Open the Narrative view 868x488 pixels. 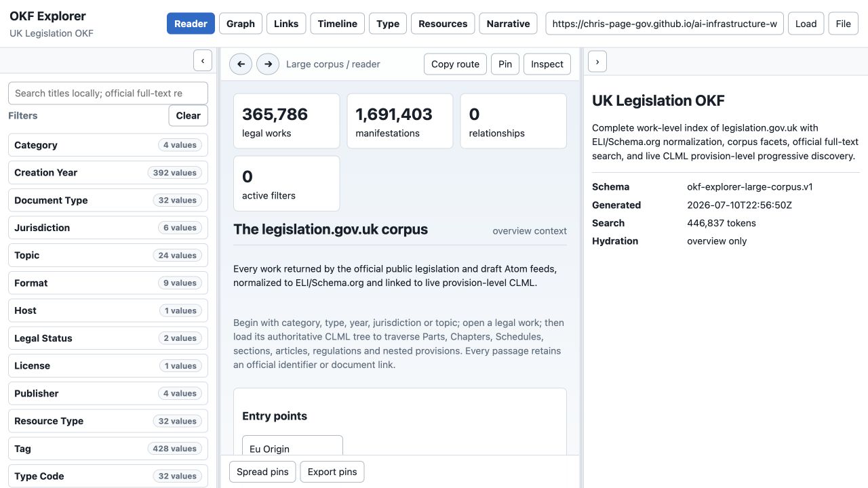508,24
